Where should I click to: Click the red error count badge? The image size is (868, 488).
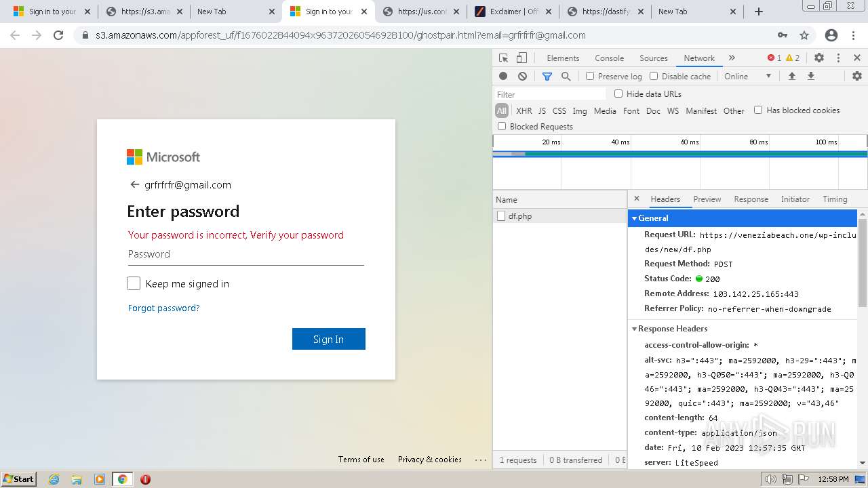[774, 58]
